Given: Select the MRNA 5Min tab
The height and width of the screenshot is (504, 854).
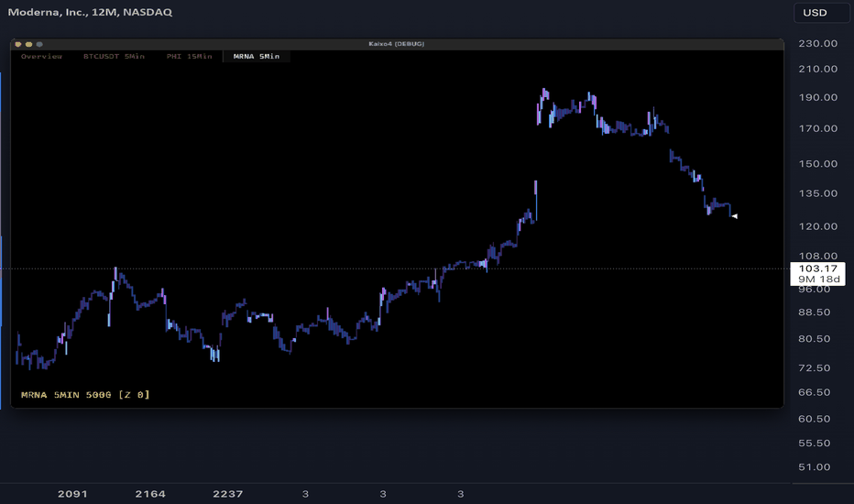Looking at the screenshot, I should (256, 56).
